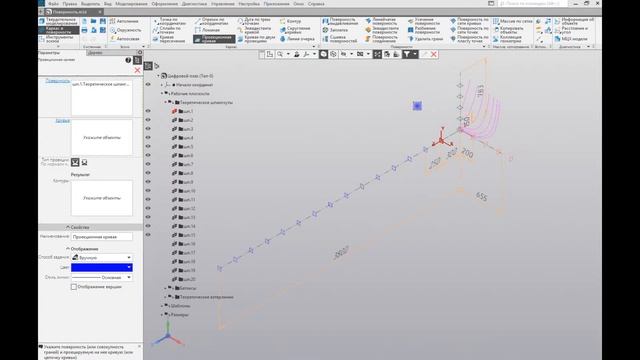Select the Сшивка поверхностей tool
The height and width of the screenshot is (360, 640).
click(x=340, y=39)
